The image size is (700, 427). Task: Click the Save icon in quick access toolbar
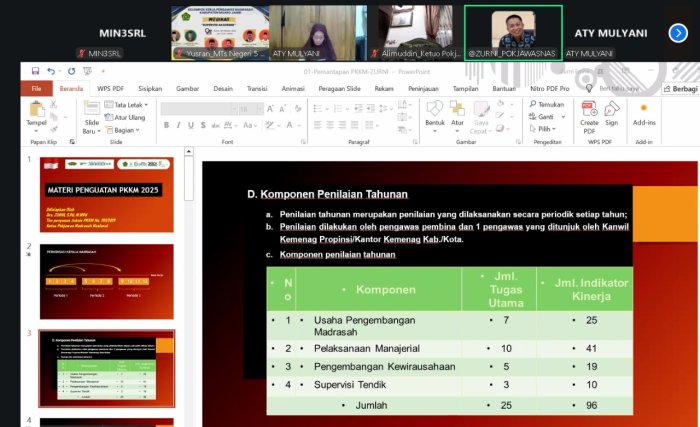tap(35, 71)
